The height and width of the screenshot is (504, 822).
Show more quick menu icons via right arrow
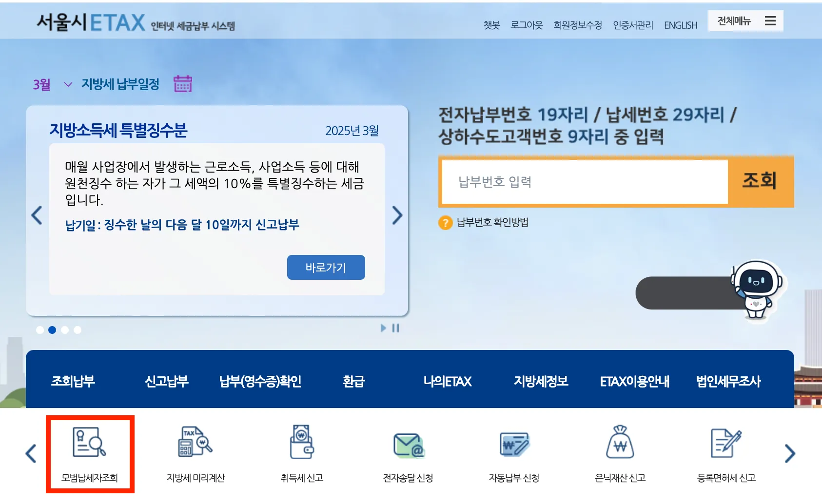point(790,452)
